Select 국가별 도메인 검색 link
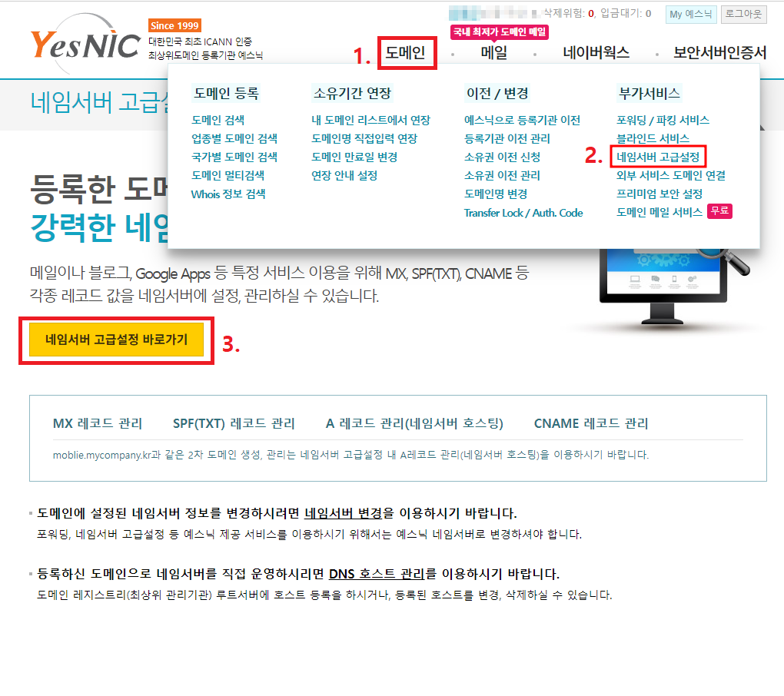This screenshot has height=696, width=784. point(234,157)
